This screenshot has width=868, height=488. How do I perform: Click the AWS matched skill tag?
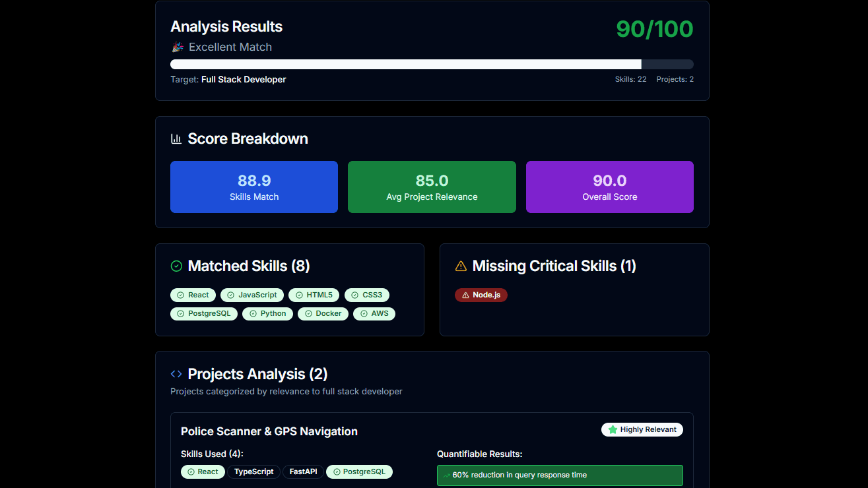(x=374, y=313)
